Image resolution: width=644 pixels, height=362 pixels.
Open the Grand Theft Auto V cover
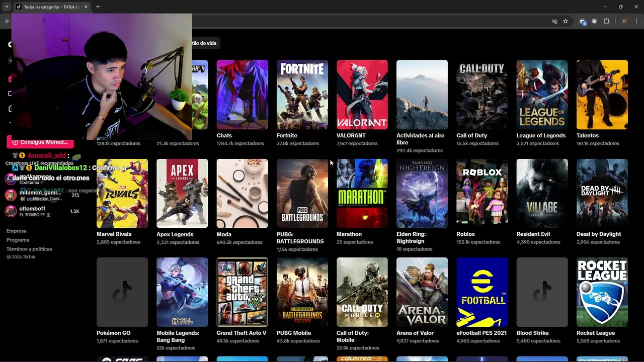tap(242, 292)
